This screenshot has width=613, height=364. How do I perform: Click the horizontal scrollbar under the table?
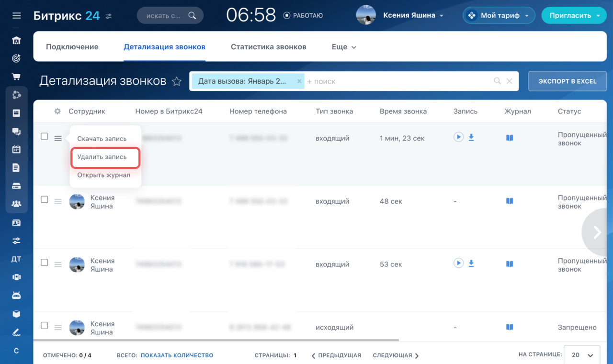tap(216, 340)
